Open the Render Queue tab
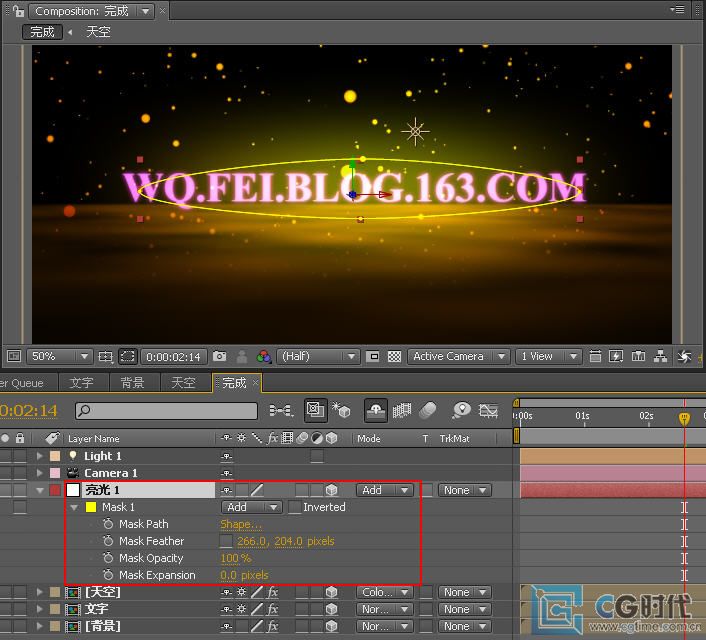Screen dimensions: 706x640 click(23, 383)
